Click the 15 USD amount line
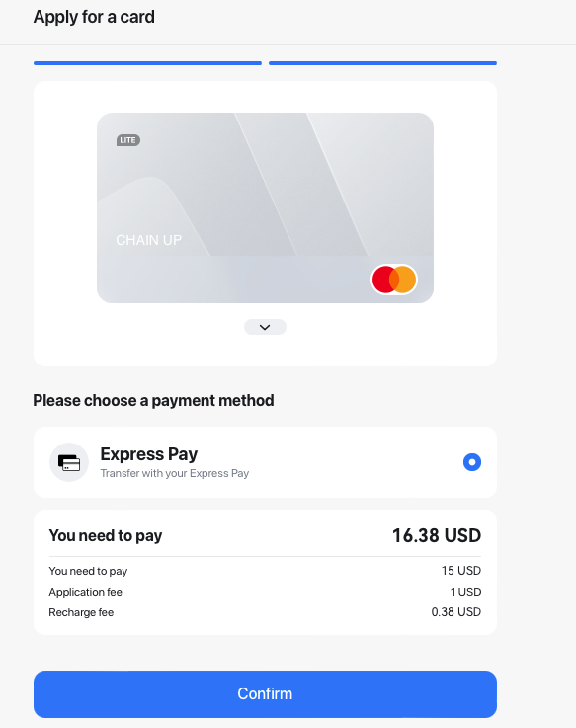 coord(265,571)
